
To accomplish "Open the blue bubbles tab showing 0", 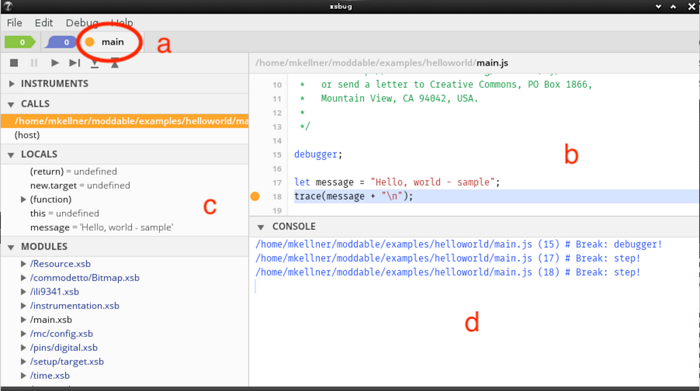I will tap(61, 42).
